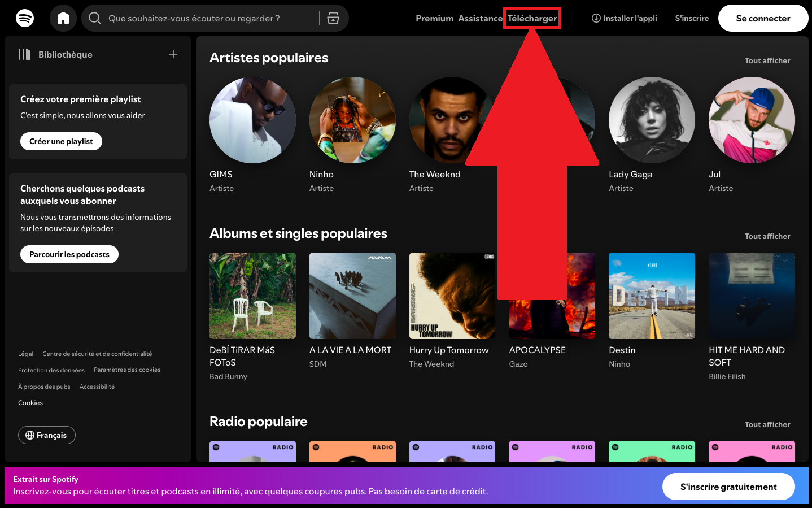Click Radio populaire section heading
Screen dimensions: 812x508
(259, 422)
